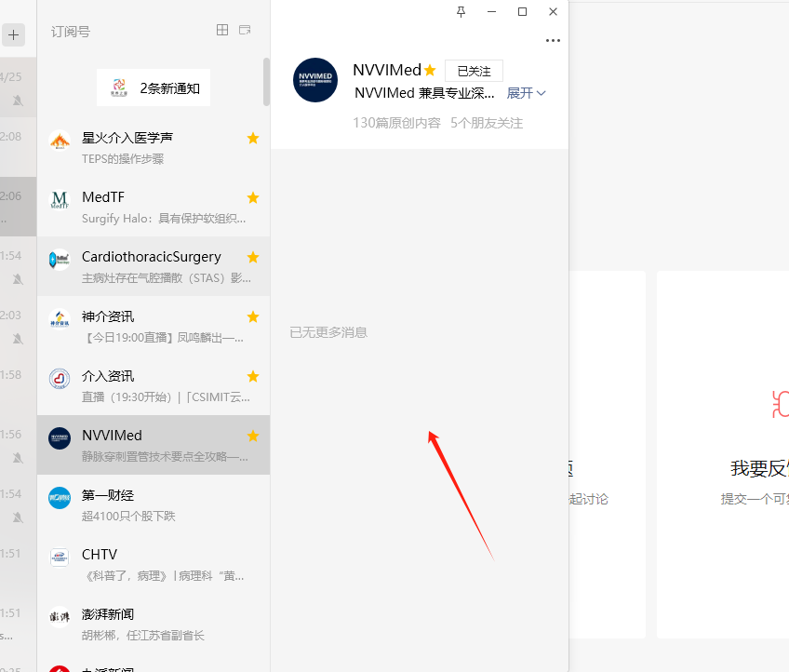Image resolution: width=789 pixels, height=672 pixels.
Task: Open MedTF subscription
Action: tap(154, 207)
